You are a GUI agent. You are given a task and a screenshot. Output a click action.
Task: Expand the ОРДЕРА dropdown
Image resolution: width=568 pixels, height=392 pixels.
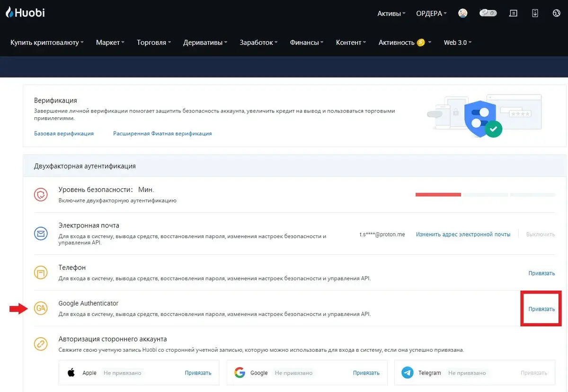(431, 14)
